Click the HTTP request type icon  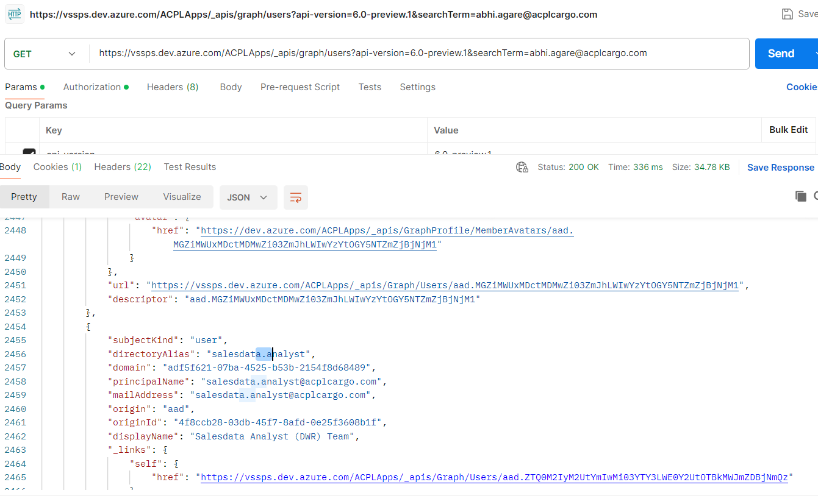point(15,15)
